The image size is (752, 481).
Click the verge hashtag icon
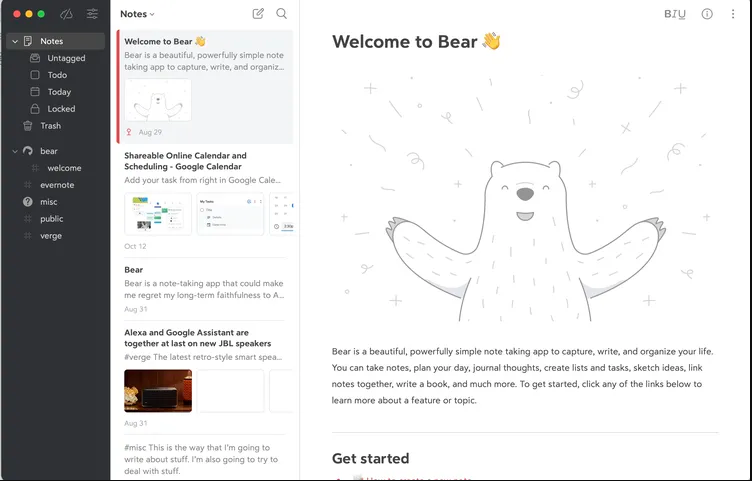[28, 235]
